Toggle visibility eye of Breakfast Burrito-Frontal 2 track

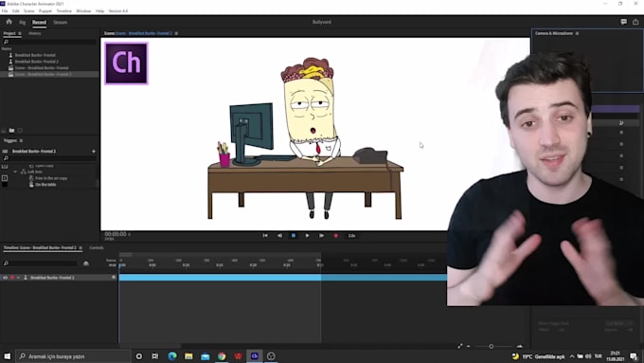pyautogui.click(x=5, y=278)
